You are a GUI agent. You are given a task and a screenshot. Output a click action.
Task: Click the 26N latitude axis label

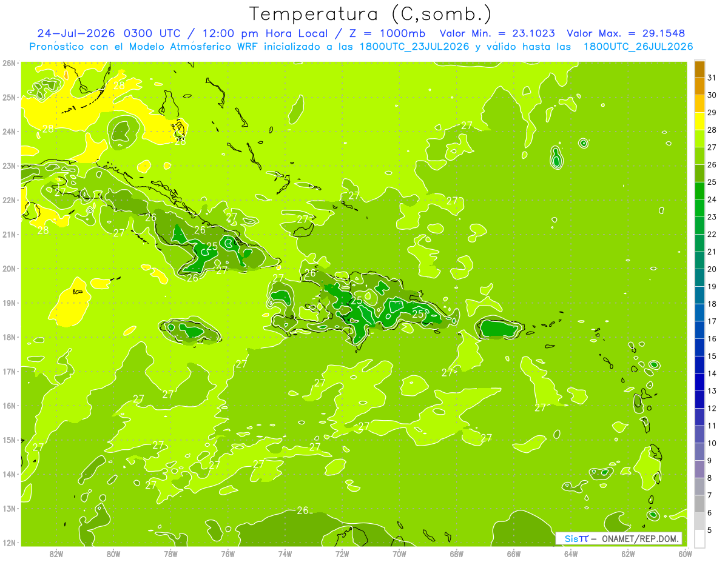9,63
